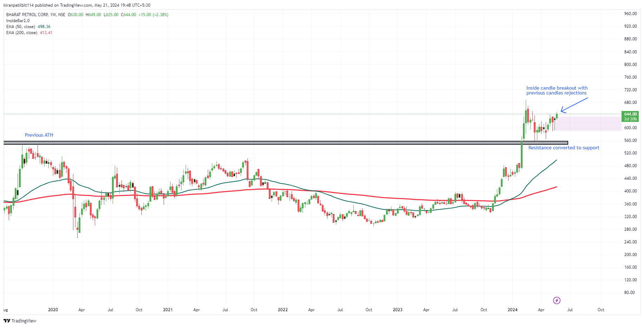The width and height of the screenshot is (644, 327).
Task: Click the EMA (200, close) indicator label
Action: [22, 33]
